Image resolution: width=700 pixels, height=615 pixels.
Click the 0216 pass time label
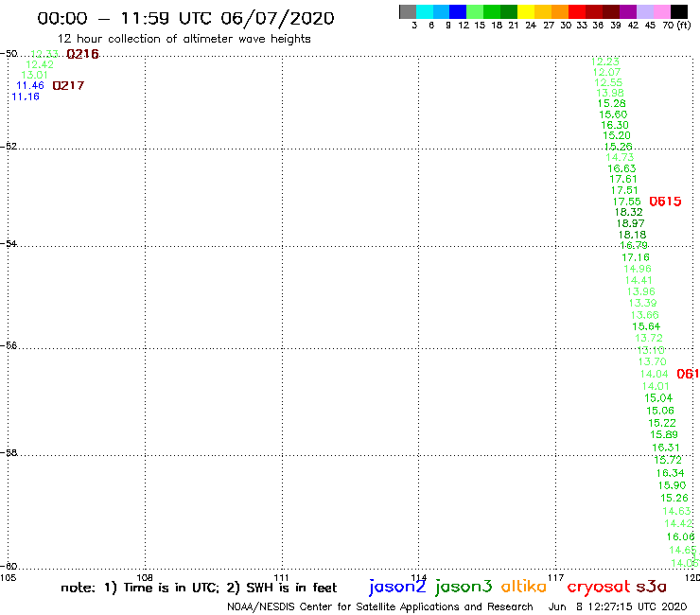[x=82, y=54]
